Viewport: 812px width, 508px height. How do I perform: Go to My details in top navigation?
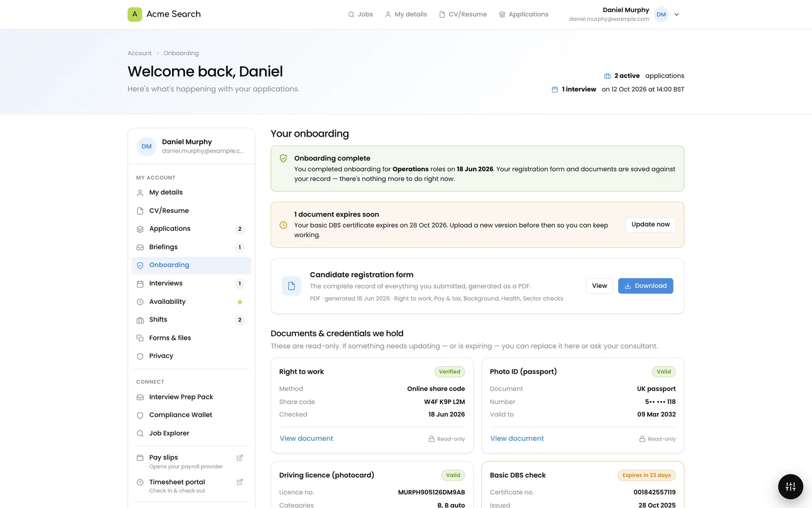(406, 14)
